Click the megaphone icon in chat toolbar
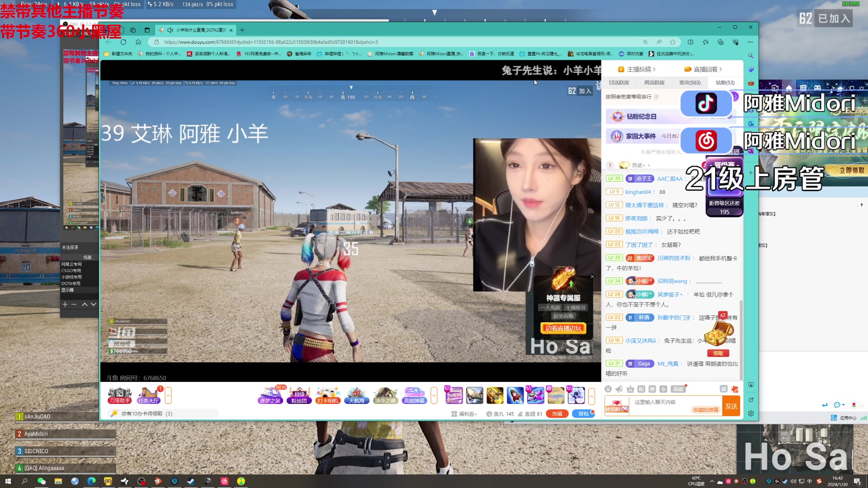This screenshot has width=868, height=488. 619,389
